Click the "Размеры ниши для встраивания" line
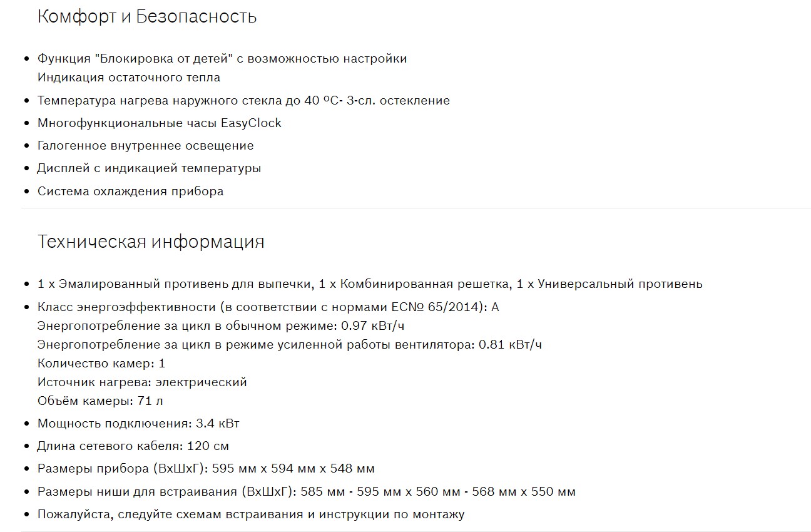Screen dimensions: 811x532 coord(307,492)
